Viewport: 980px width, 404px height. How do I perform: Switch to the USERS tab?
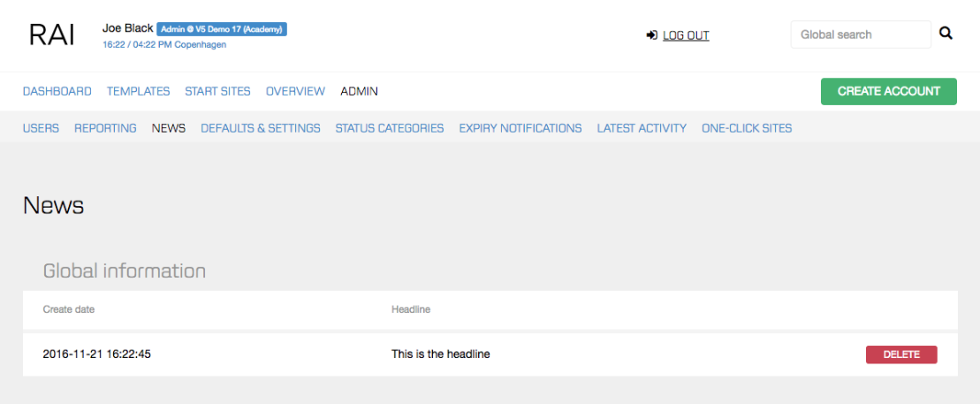(x=41, y=128)
